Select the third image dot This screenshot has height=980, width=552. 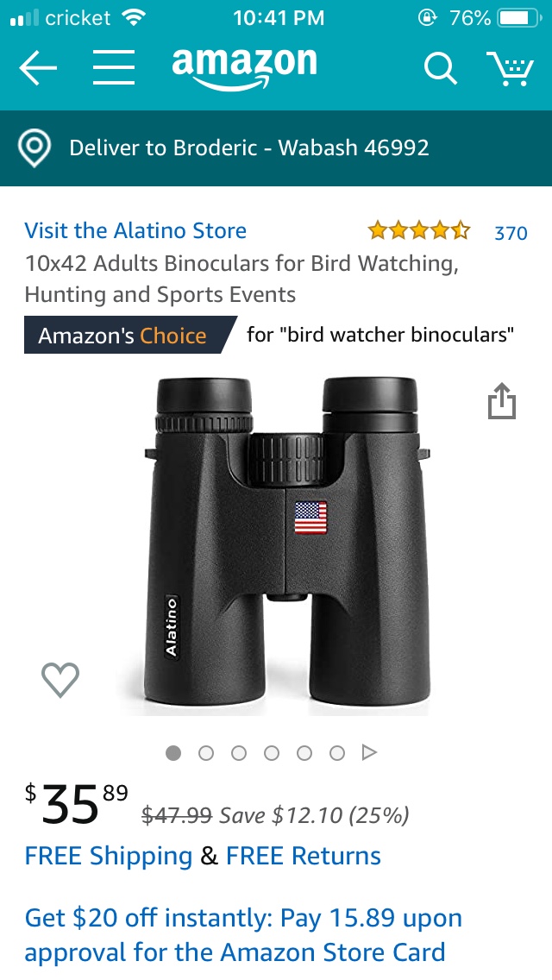(x=239, y=753)
